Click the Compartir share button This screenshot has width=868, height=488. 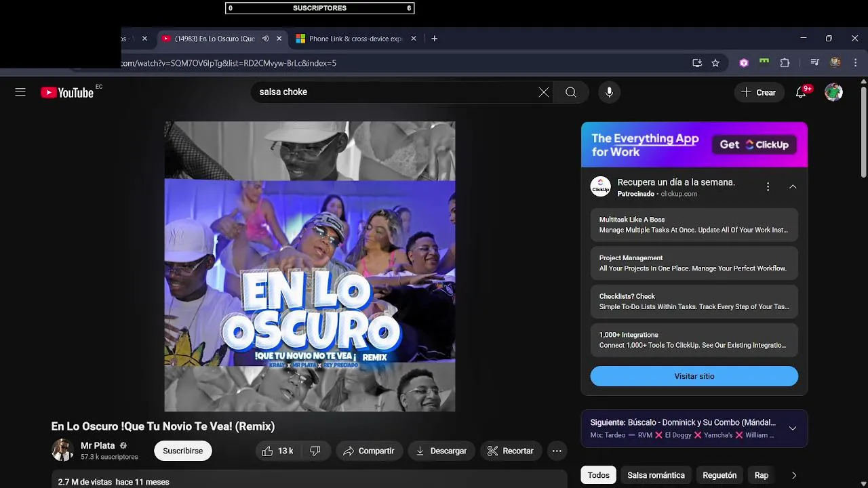pos(369,451)
